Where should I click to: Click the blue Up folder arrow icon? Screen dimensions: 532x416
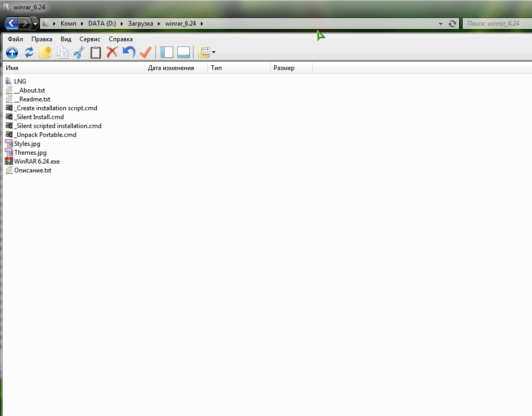point(12,53)
